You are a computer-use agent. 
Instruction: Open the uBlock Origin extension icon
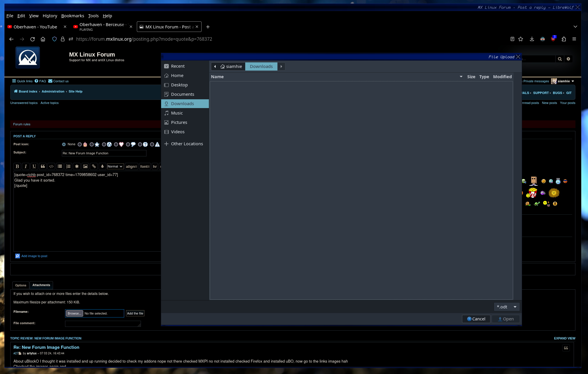click(x=553, y=39)
